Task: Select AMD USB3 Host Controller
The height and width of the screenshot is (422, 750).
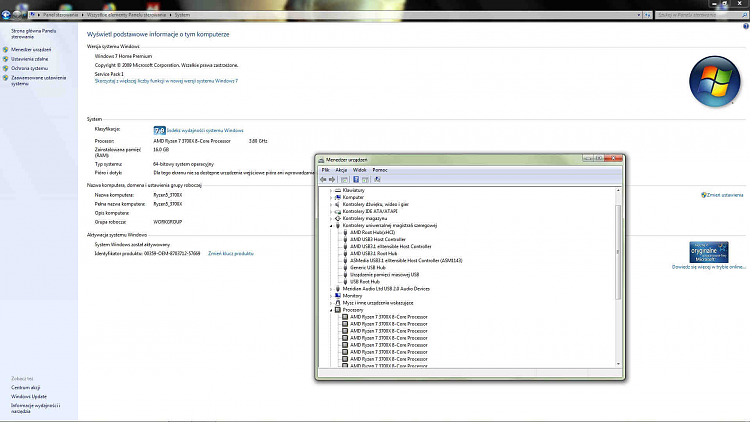Action: click(378, 239)
